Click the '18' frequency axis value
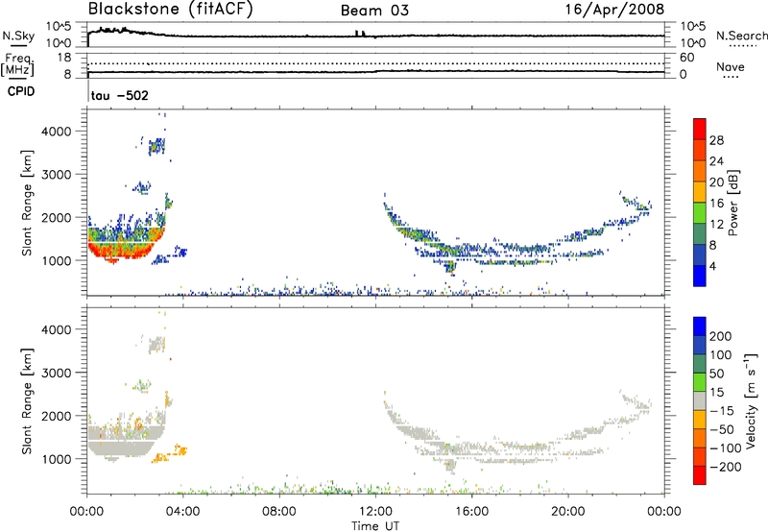Viewport: 768px width, 532px height. click(64, 58)
